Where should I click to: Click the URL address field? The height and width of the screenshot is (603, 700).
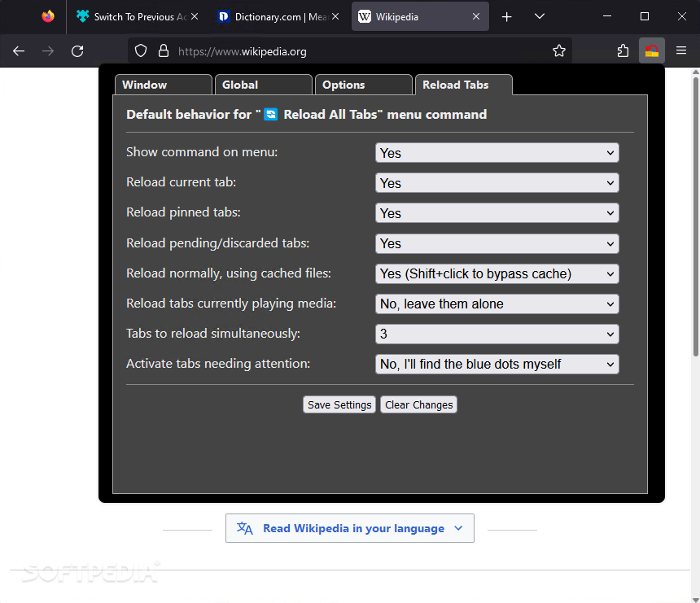(x=351, y=51)
